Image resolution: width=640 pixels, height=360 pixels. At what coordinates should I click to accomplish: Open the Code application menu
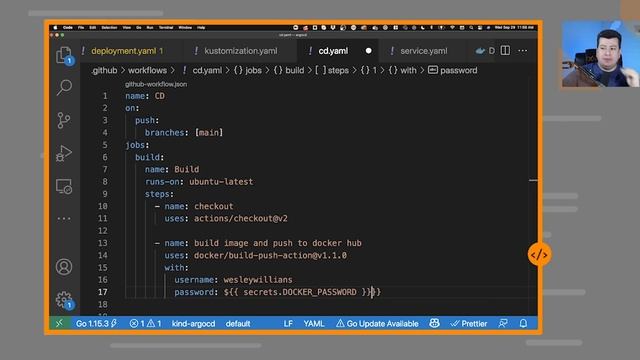tap(68, 27)
